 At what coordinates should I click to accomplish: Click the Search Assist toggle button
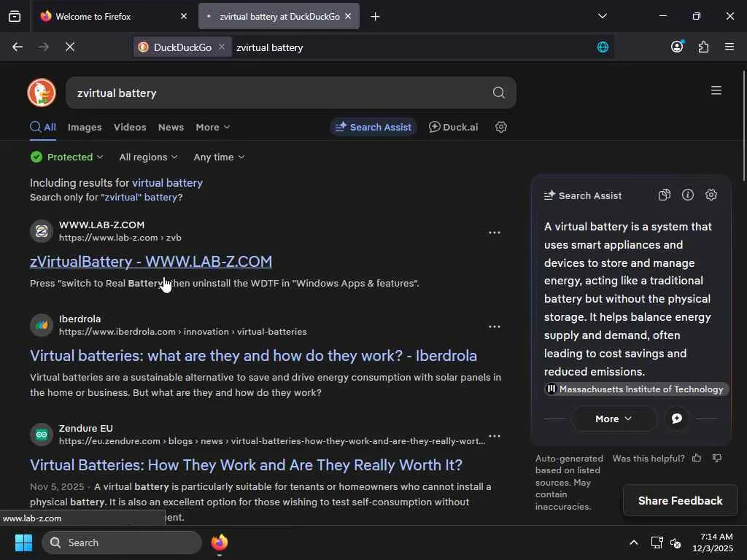[x=373, y=127]
